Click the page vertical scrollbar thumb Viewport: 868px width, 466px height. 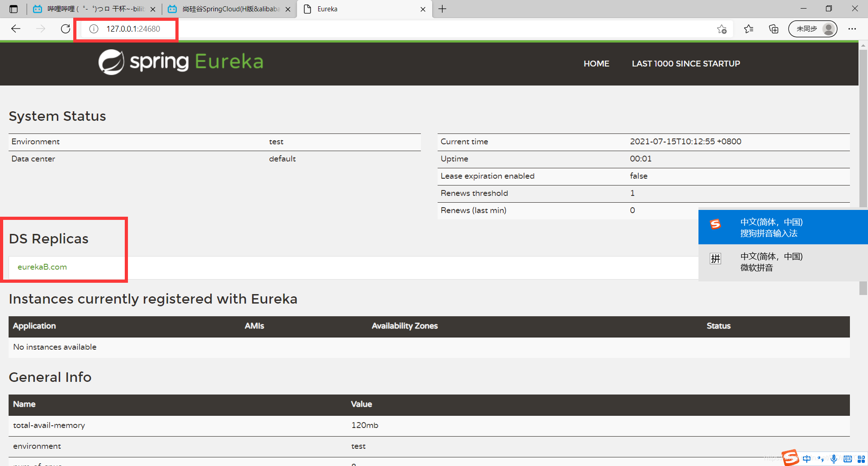click(x=863, y=172)
